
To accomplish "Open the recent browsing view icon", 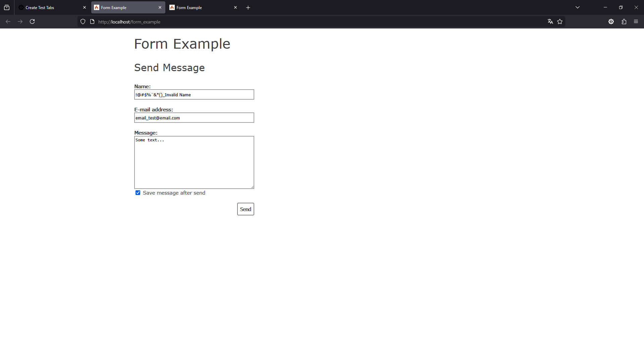I will (x=7, y=7).
